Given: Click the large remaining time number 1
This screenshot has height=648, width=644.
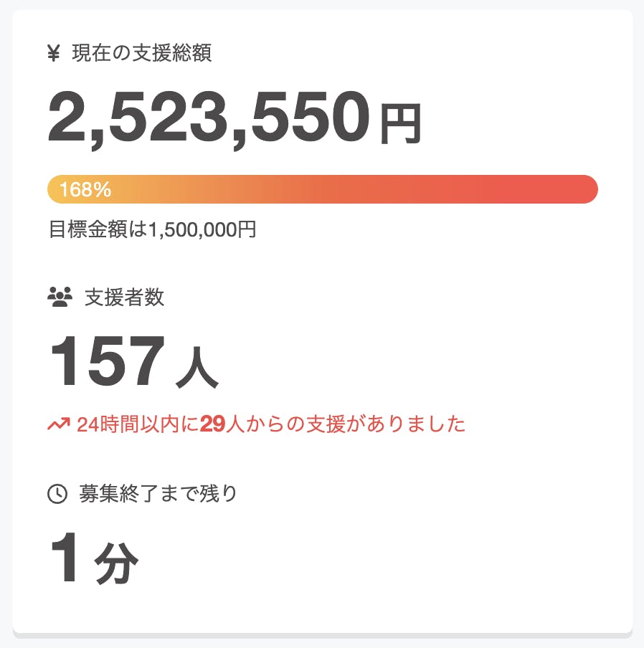Looking at the screenshot, I should (x=67, y=560).
